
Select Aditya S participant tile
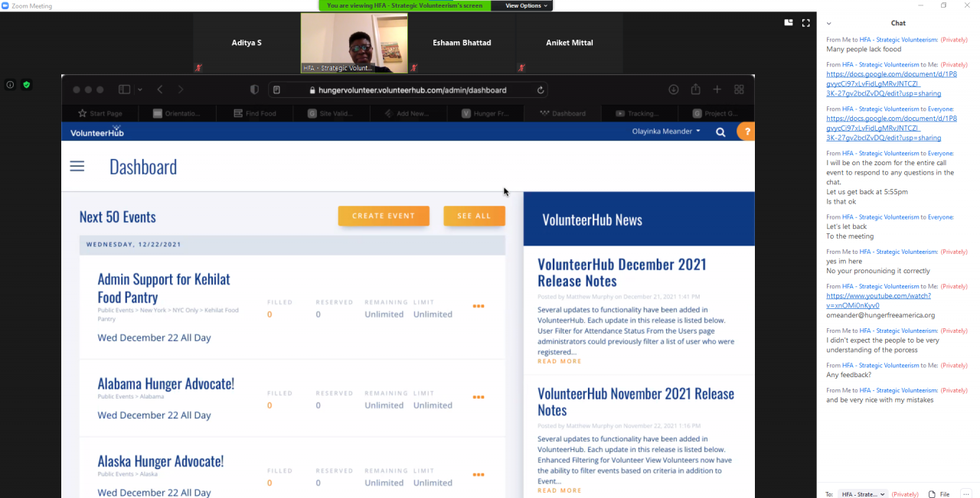click(247, 43)
